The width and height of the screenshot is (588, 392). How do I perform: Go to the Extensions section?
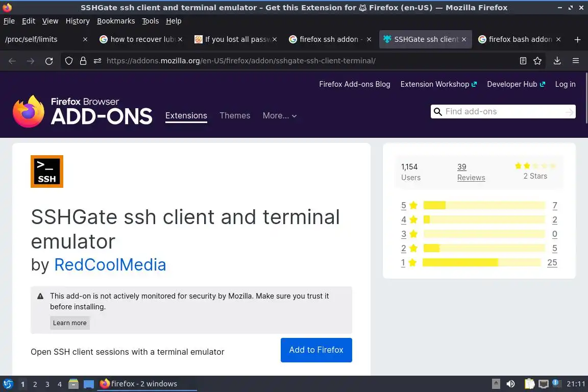[186, 115]
